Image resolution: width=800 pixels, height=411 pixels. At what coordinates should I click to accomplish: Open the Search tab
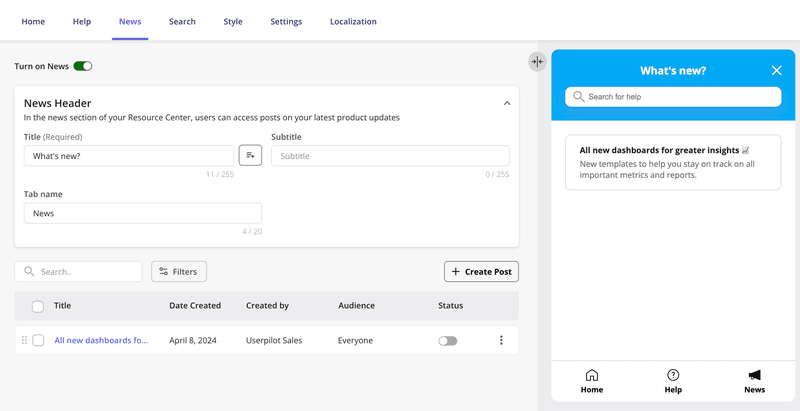click(182, 21)
